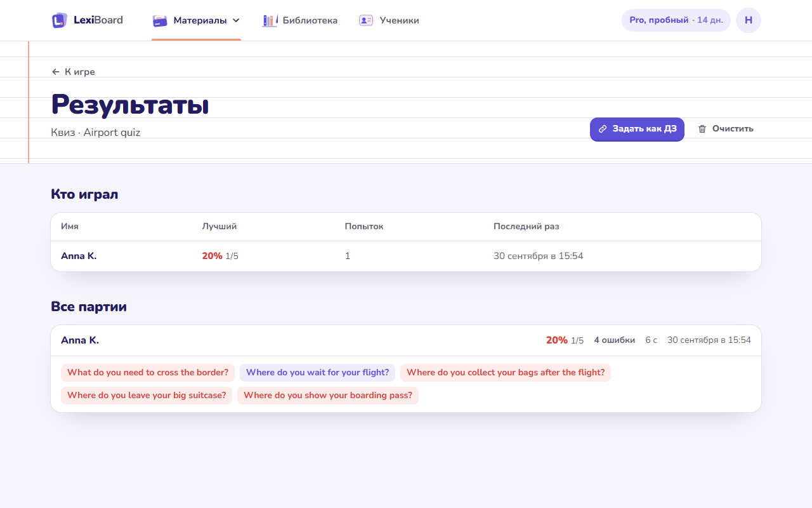
Task: Click the Students ID card icon
Action: (366, 20)
